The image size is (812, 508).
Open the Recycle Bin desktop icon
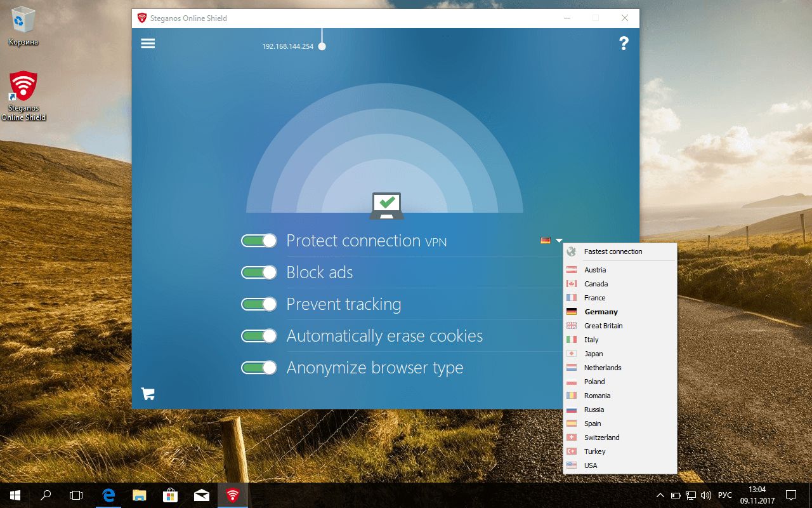[x=23, y=27]
